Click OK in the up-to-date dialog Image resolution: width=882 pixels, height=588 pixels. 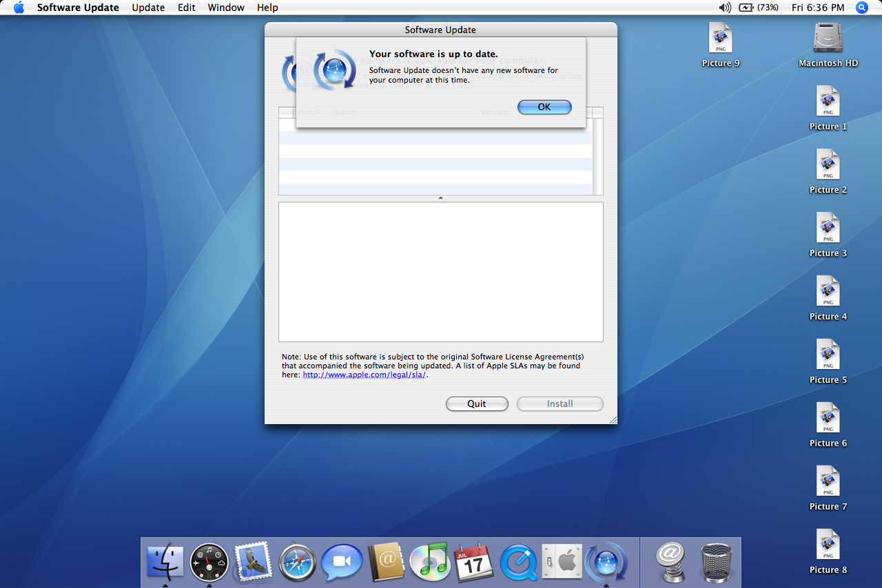point(544,107)
